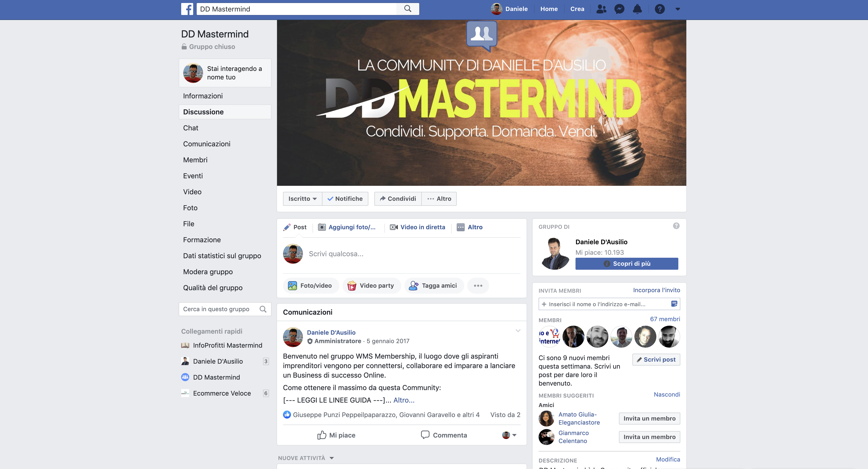Toggle the Notifiche button
This screenshot has width=868, height=469.
(x=345, y=199)
